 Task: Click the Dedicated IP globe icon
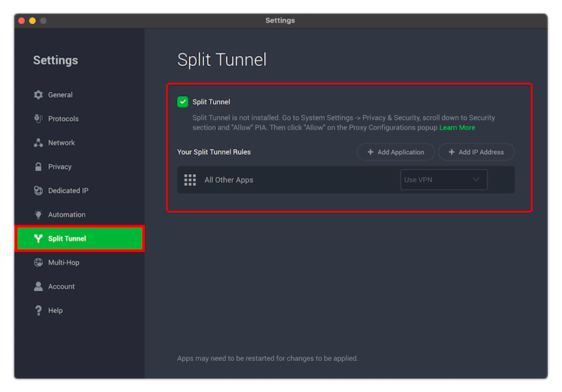pos(38,191)
